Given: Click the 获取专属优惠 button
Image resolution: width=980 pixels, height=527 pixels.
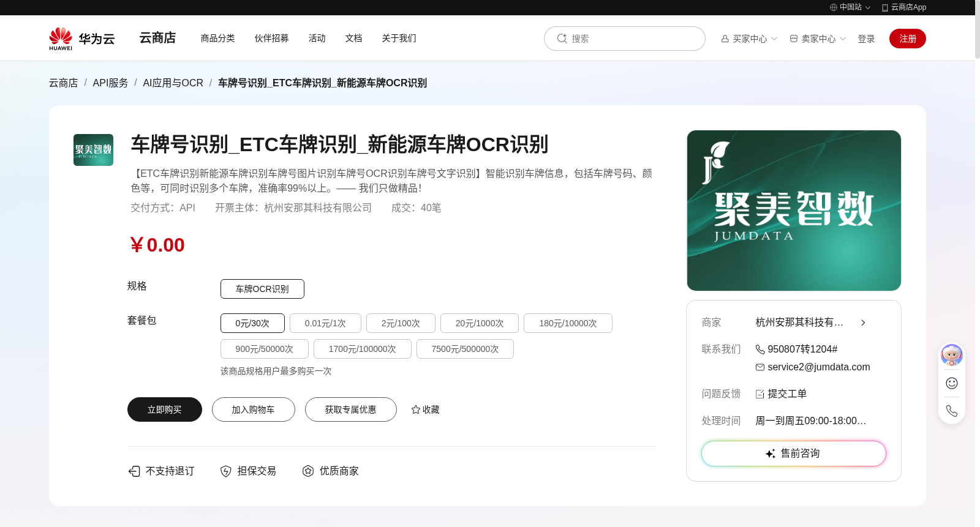Looking at the screenshot, I should pos(351,409).
